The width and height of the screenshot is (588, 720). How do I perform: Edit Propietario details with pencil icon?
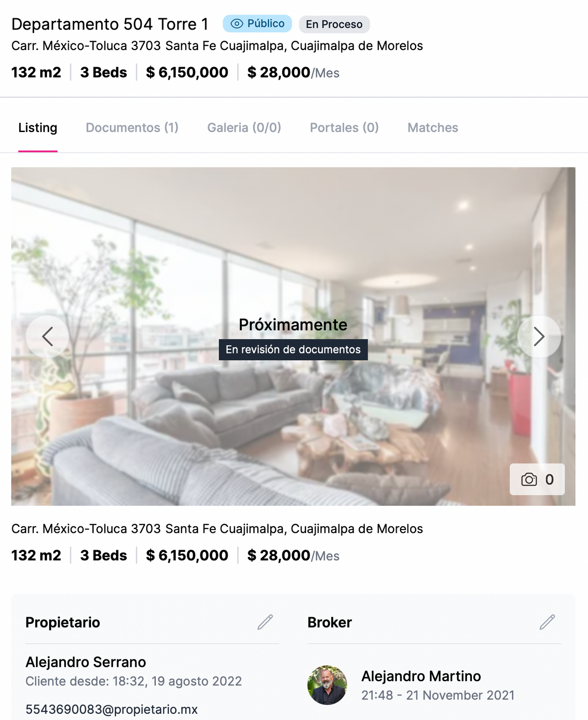point(265,622)
